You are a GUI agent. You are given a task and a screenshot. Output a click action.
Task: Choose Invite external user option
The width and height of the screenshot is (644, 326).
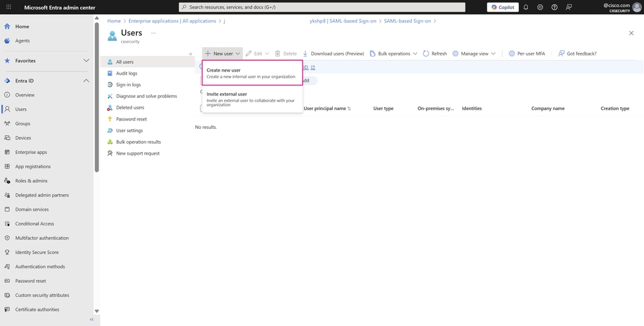(252, 99)
